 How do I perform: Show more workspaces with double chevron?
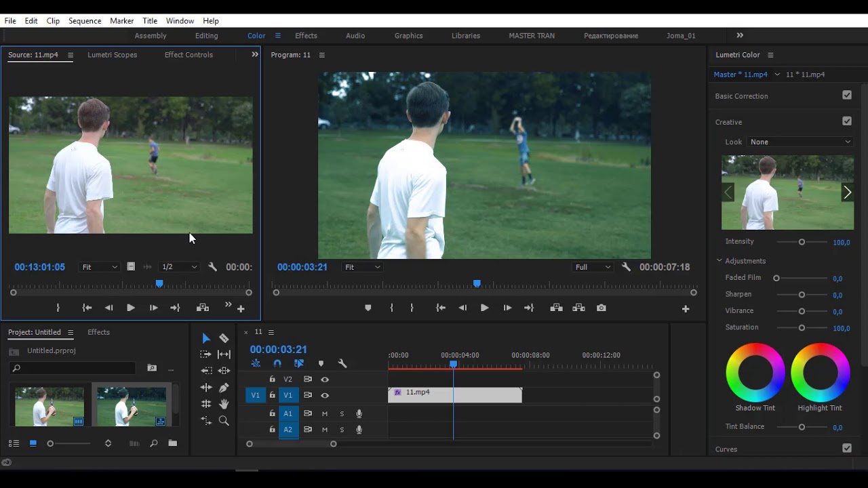click(x=740, y=35)
